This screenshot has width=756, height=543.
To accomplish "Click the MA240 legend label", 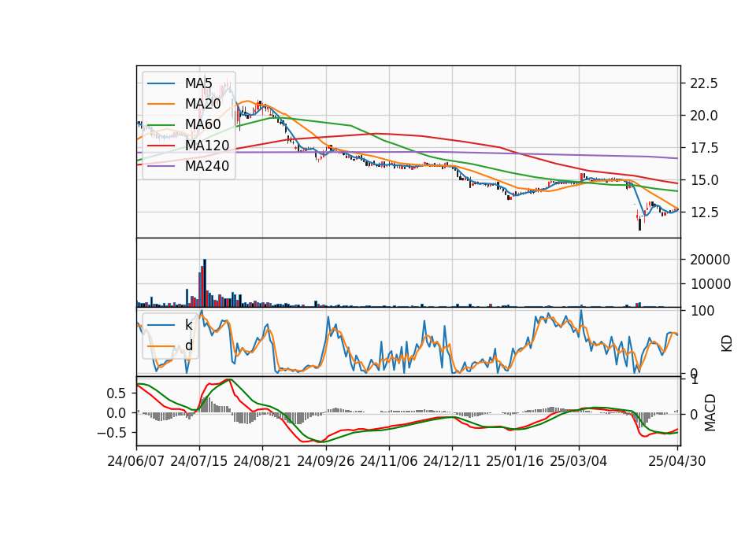I will [x=207, y=166].
